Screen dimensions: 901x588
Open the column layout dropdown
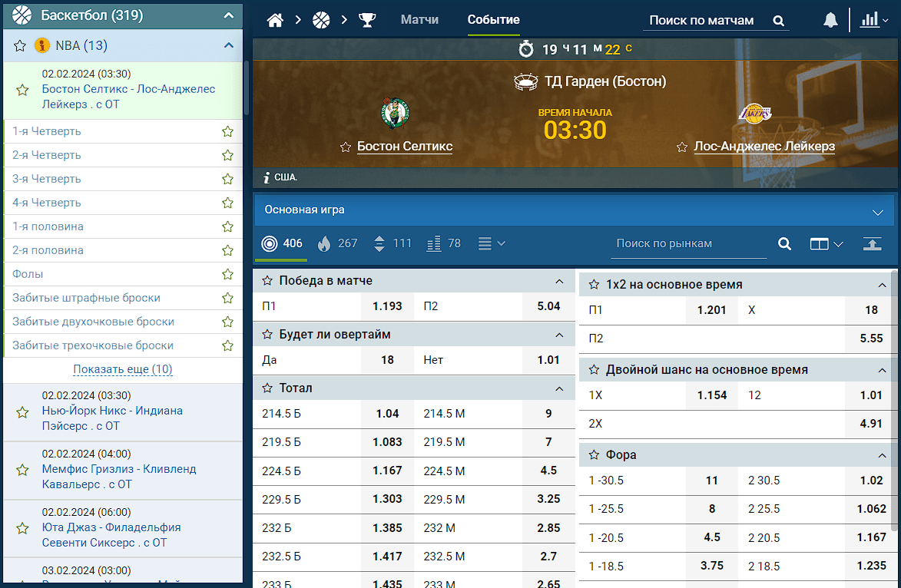tap(826, 244)
